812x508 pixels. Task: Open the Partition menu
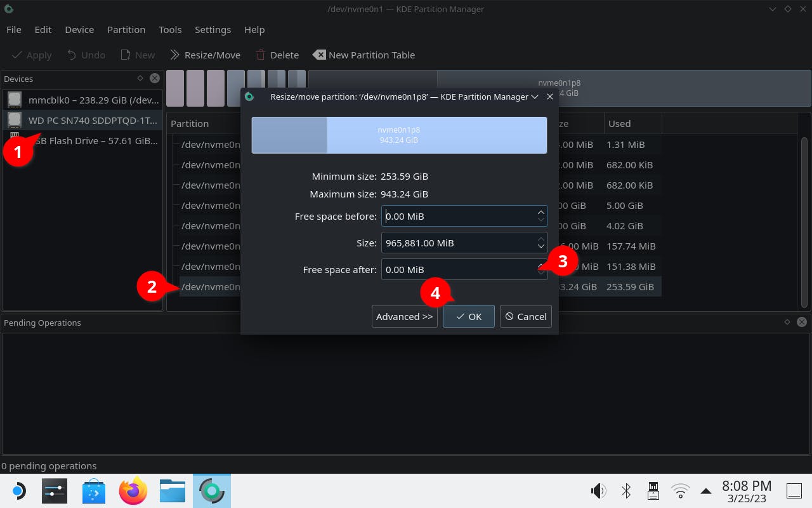126,30
